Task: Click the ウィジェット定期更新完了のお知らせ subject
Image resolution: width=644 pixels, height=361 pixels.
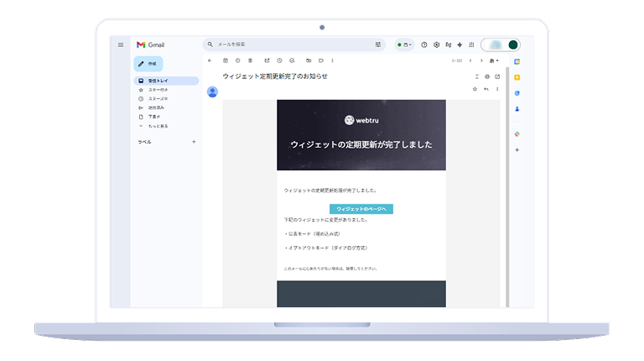Action: point(275,76)
